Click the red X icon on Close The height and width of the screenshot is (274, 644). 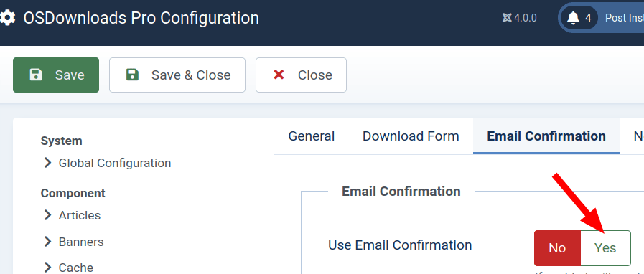point(279,75)
